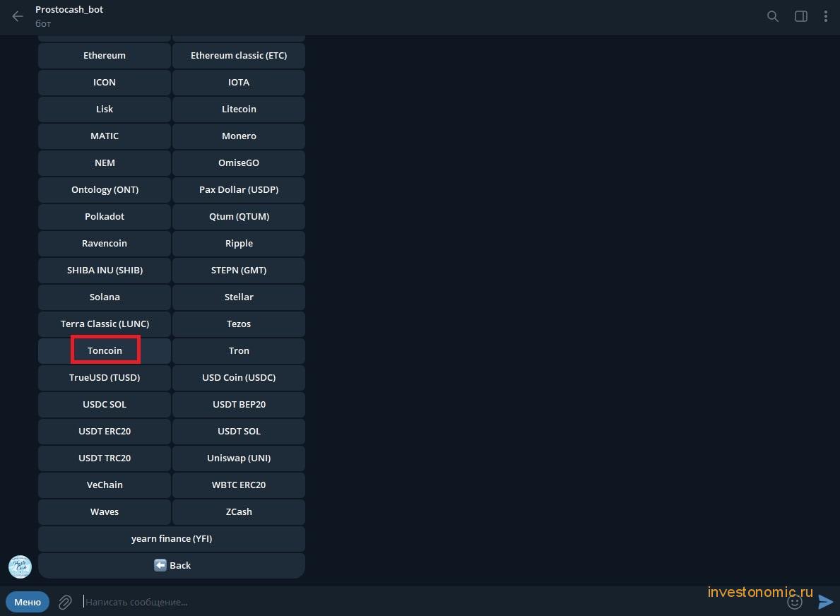Choose Ripple button
This screenshot has height=616, width=840.
[x=239, y=243]
